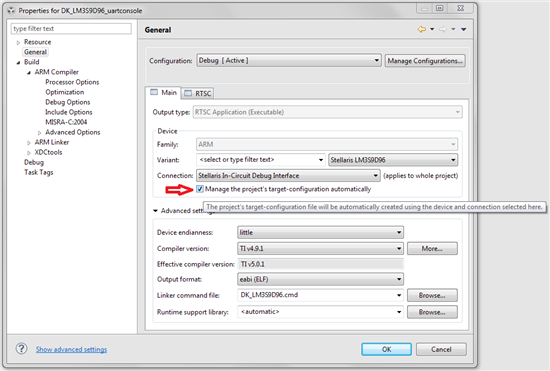
Task: Open the Connection dropdown
Action: point(288,175)
